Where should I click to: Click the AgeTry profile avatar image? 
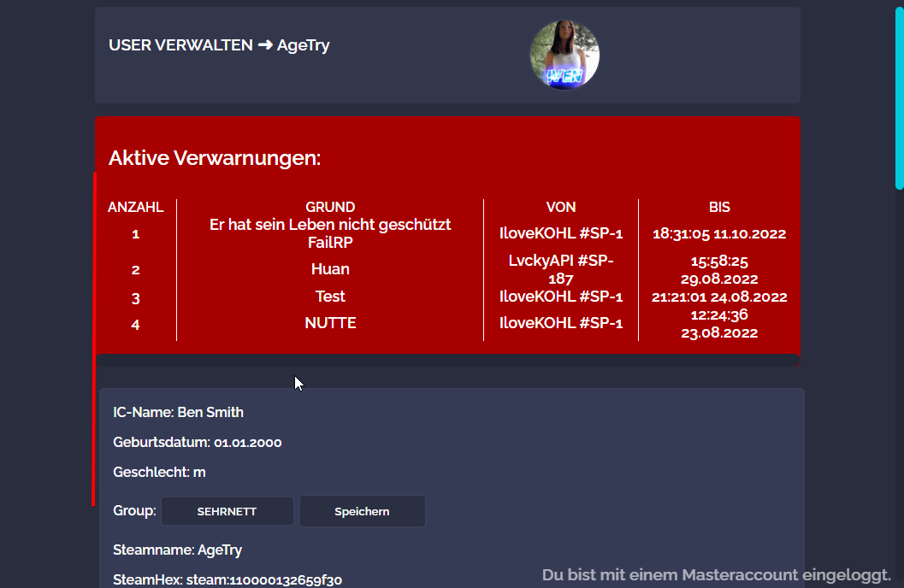click(564, 55)
